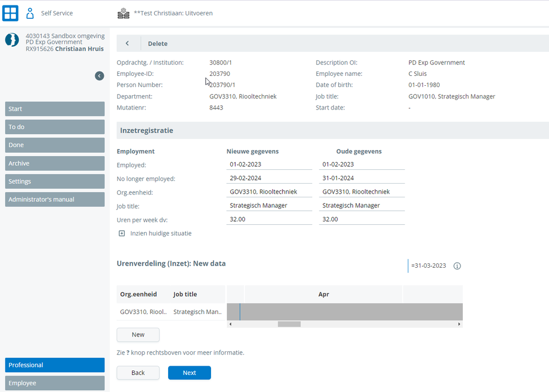This screenshot has height=392, width=549.
Task: Open the Done menu item
Action: click(x=55, y=145)
